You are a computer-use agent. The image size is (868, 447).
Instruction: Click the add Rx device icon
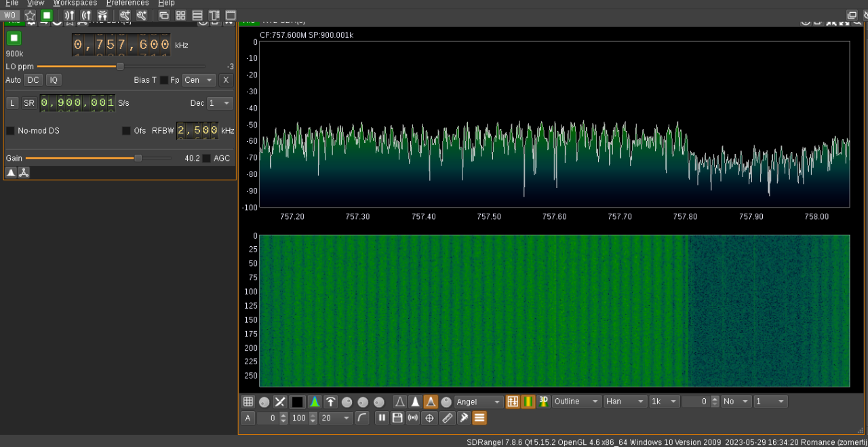pyautogui.click(x=69, y=15)
